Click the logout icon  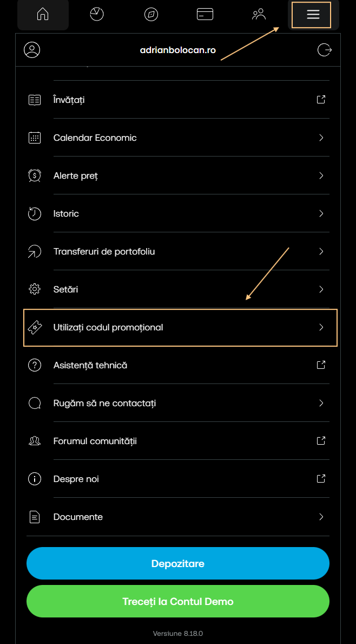[324, 50]
